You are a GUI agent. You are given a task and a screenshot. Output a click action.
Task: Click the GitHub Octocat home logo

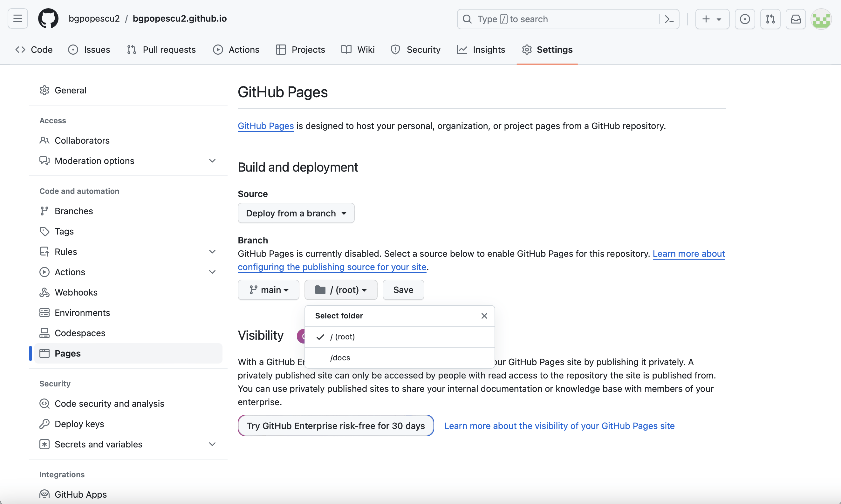click(48, 19)
